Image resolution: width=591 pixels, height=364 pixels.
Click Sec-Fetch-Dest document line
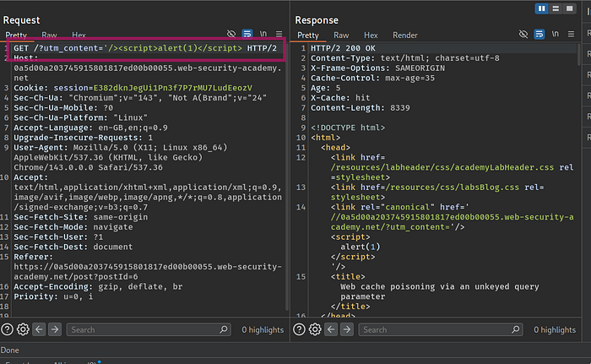click(x=73, y=247)
